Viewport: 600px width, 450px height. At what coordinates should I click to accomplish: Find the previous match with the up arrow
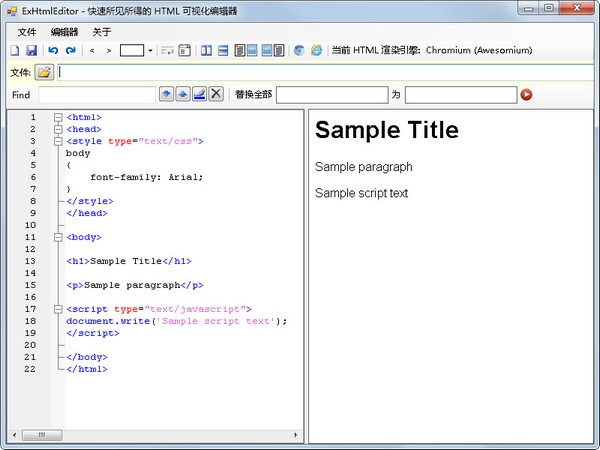[x=183, y=94]
